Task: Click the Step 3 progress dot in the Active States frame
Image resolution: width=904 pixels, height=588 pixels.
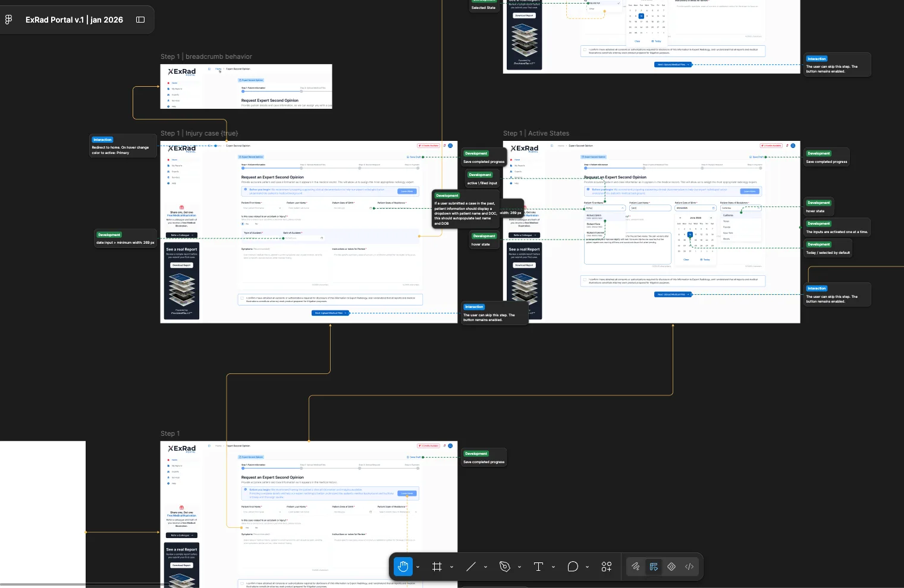Action: coord(703,168)
